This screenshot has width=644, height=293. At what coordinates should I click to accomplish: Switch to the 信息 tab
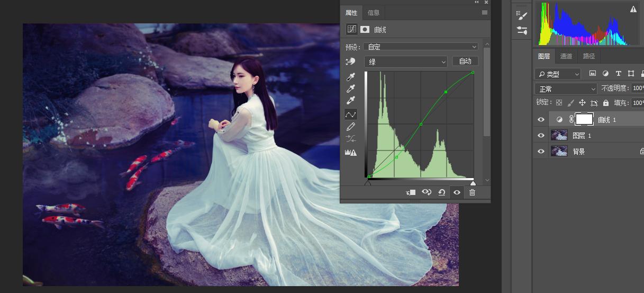(374, 13)
